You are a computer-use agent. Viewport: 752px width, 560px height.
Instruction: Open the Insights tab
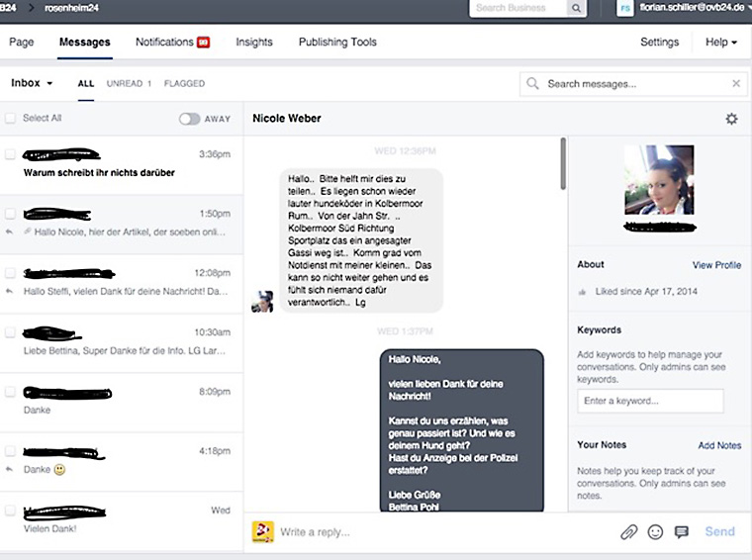click(254, 43)
